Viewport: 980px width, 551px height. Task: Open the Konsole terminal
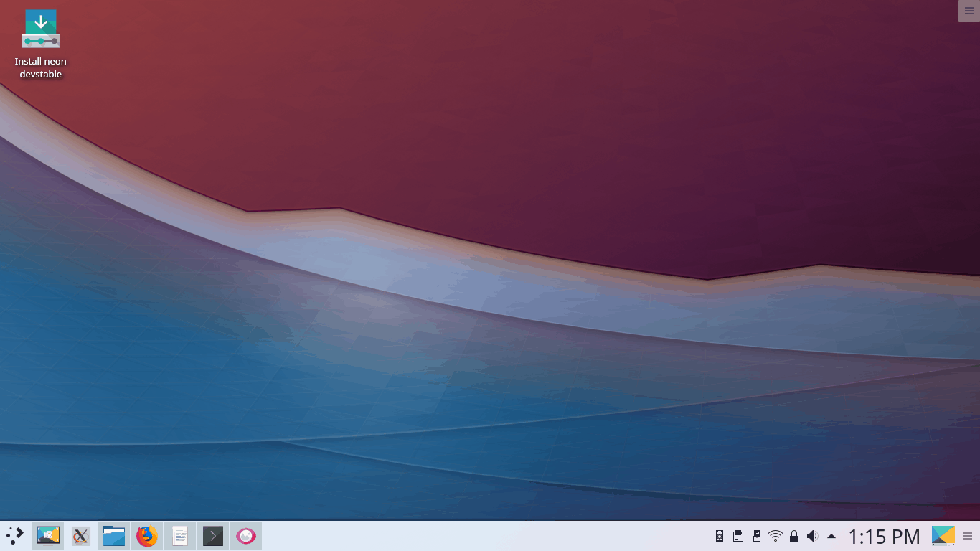[213, 536]
